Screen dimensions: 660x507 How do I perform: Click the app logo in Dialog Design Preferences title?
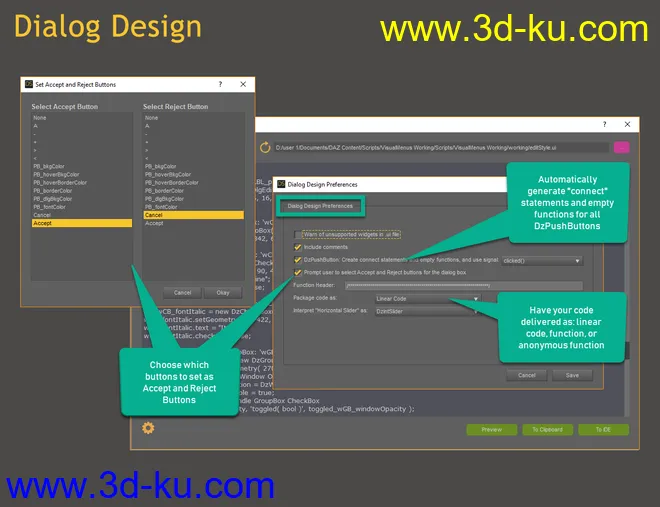(x=280, y=184)
